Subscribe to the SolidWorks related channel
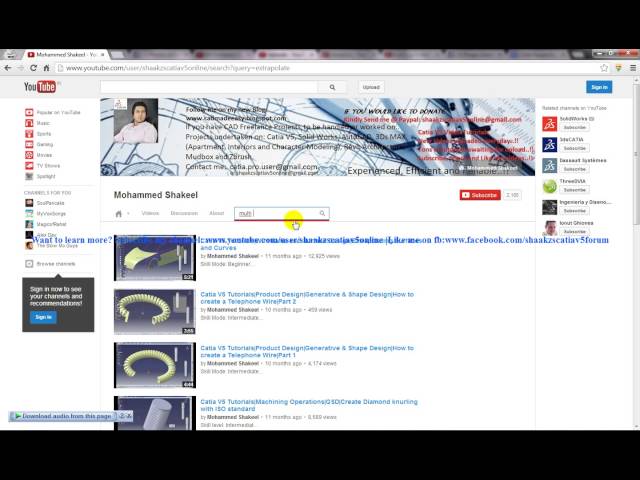Screen dimensions: 640x480 574,128
